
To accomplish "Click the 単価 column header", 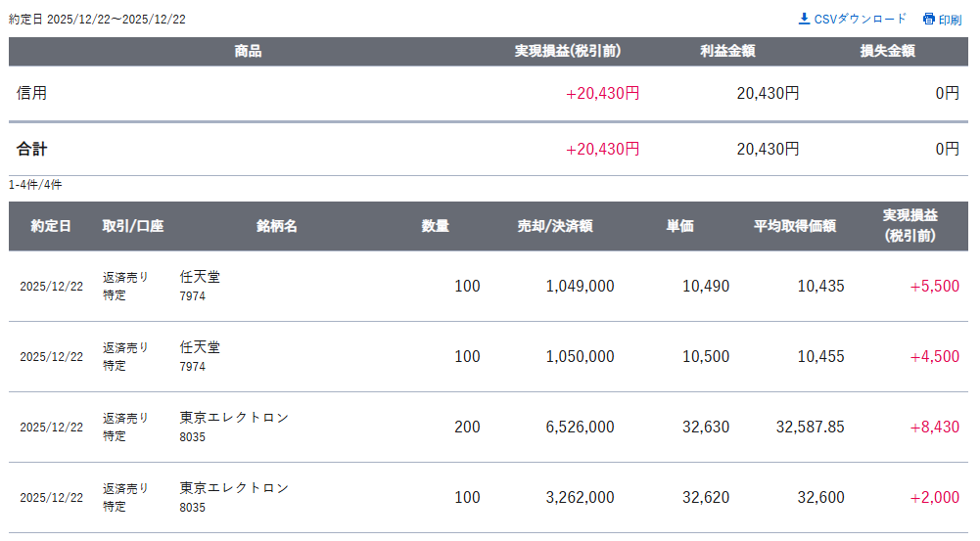I will pos(680,226).
